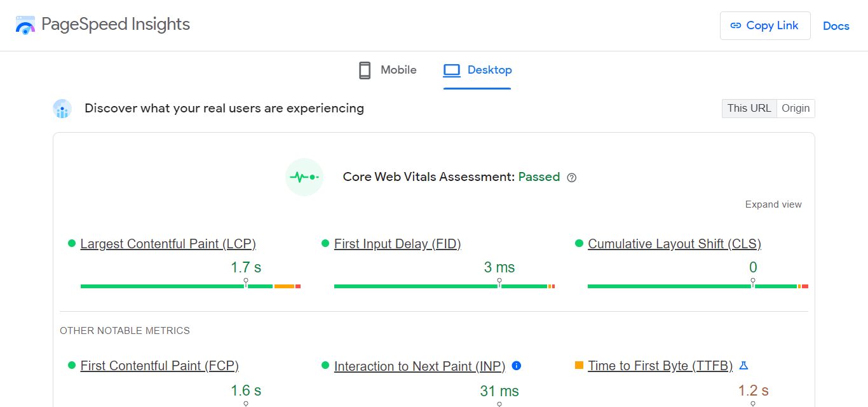The height and width of the screenshot is (407, 868).
Task: Click the real users experience icon
Action: click(62, 109)
